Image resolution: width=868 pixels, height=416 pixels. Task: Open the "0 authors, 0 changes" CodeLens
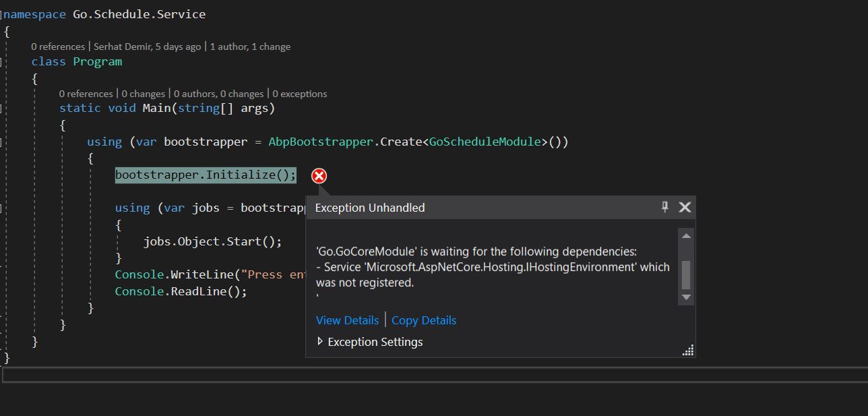pos(218,94)
